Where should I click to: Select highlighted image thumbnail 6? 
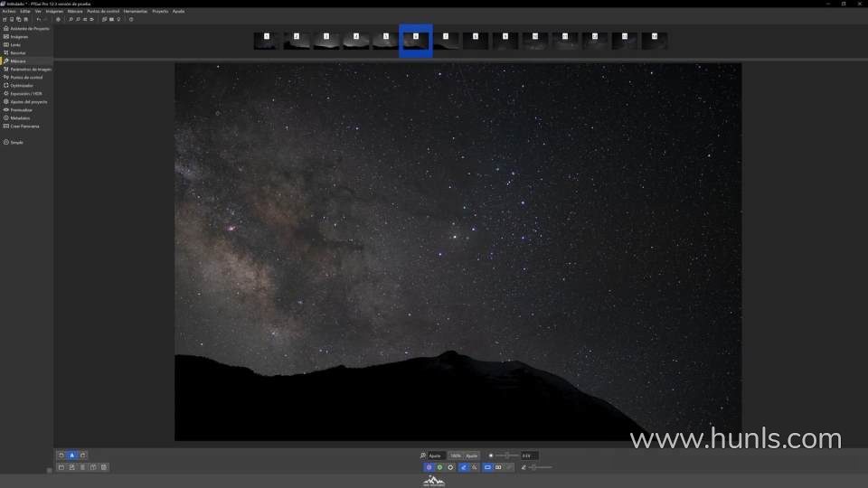click(x=416, y=41)
